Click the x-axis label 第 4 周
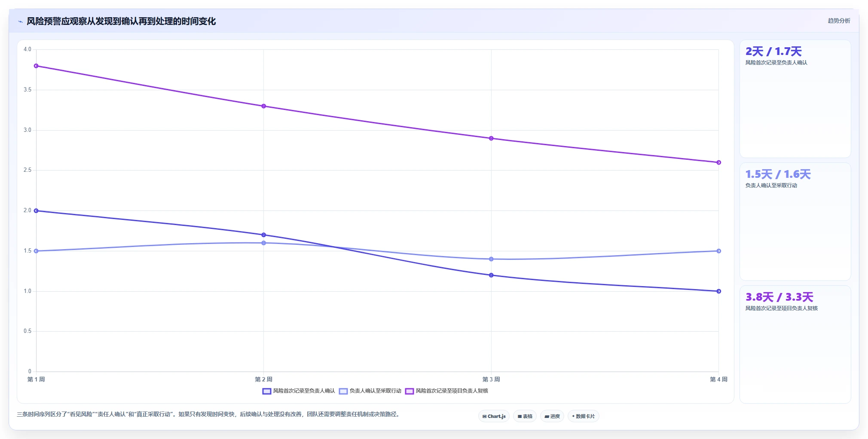 click(x=718, y=379)
